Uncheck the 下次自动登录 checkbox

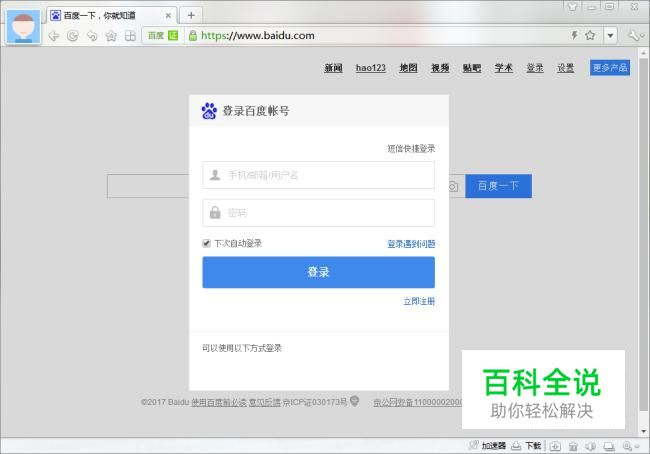point(206,243)
